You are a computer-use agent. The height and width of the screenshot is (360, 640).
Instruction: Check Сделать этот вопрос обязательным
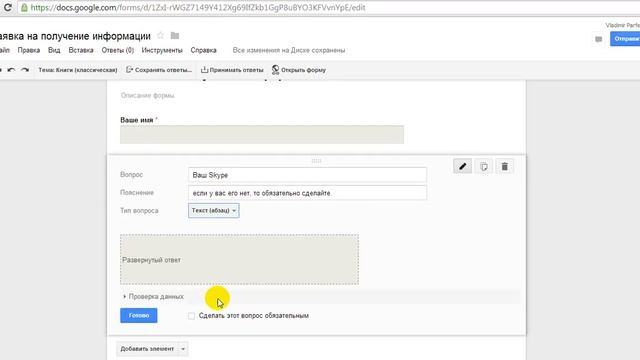click(x=191, y=316)
